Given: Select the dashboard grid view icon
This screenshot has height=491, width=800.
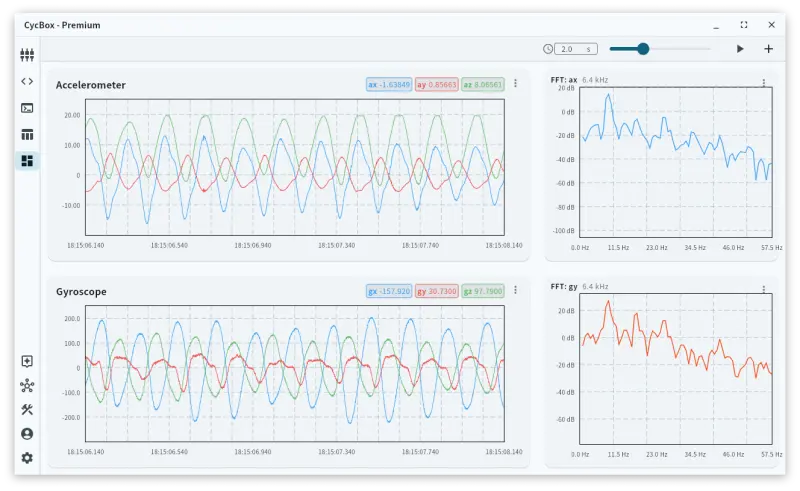Looking at the screenshot, I should pyautogui.click(x=27, y=161).
